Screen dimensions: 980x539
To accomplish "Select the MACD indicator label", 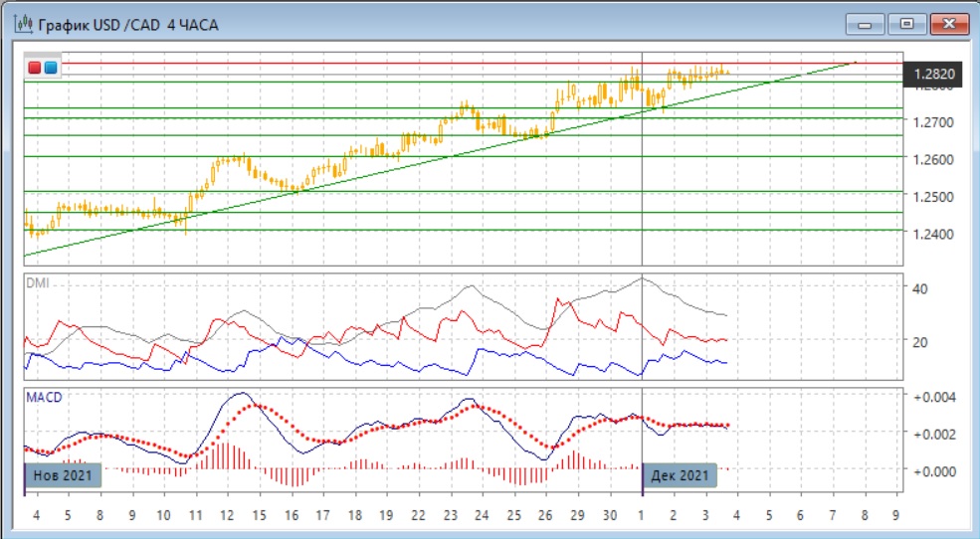I will coord(43,398).
